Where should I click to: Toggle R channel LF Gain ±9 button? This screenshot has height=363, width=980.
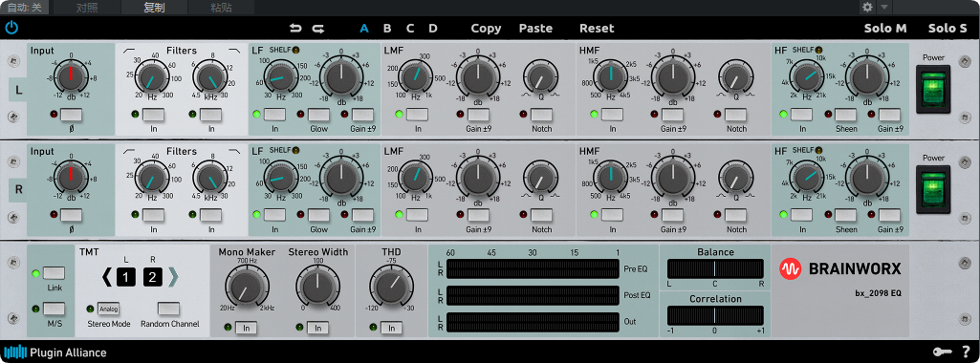tap(362, 216)
